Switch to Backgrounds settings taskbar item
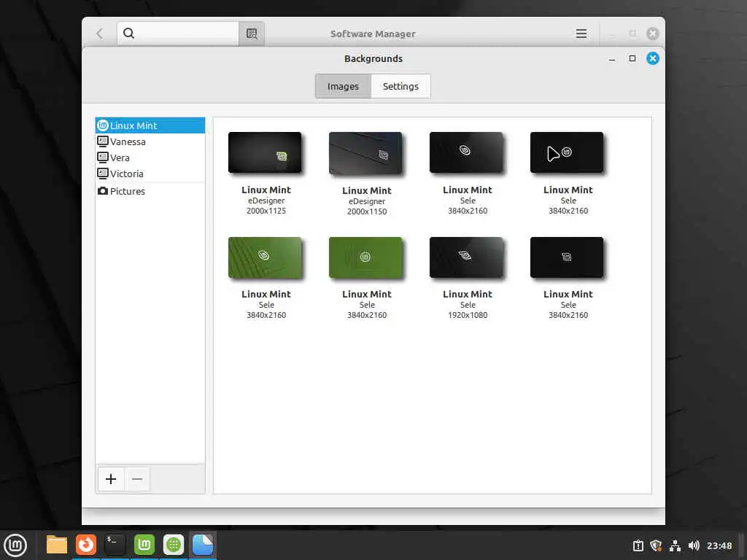The width and height of the screenshot is (747, 560). pos(203,545)
